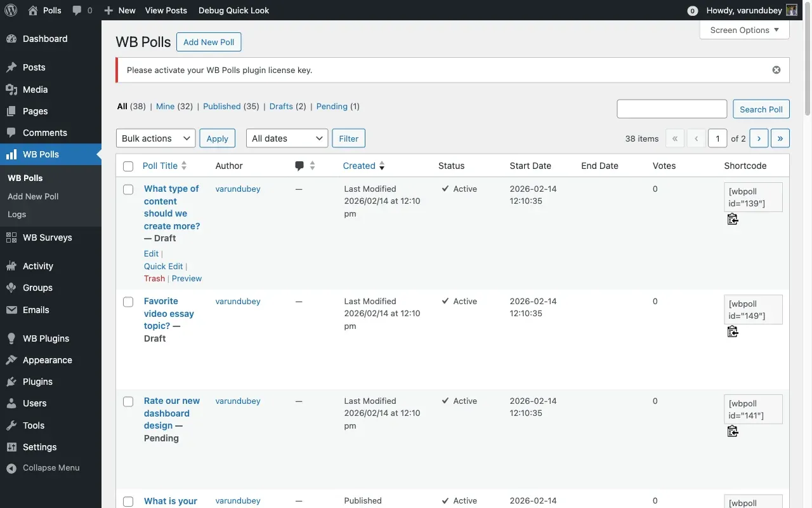Click the Add New Poll button
Image resolution: width=812 pixels, height=508 pixels.
point(209,42)
